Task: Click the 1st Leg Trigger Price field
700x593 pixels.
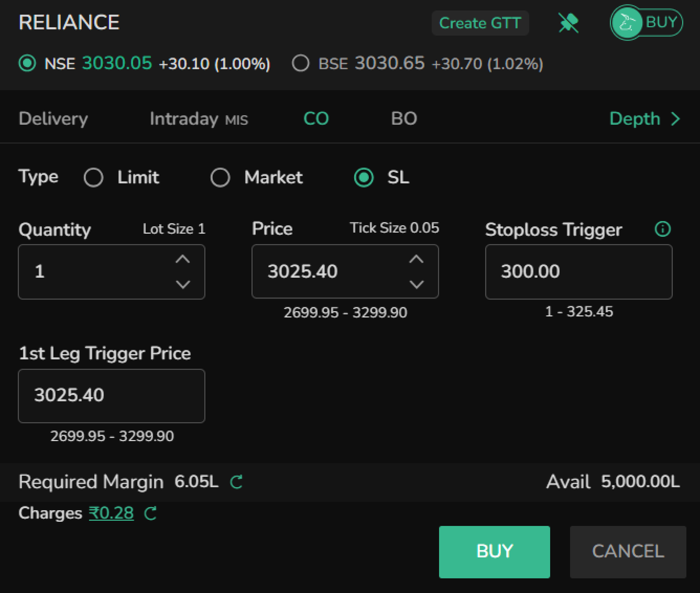Action: [112, 396]
